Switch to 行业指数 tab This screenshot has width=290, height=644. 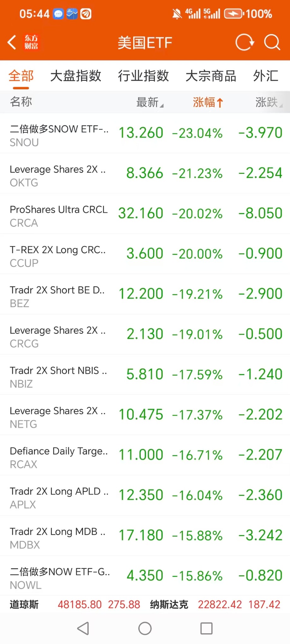pos(143,76)
